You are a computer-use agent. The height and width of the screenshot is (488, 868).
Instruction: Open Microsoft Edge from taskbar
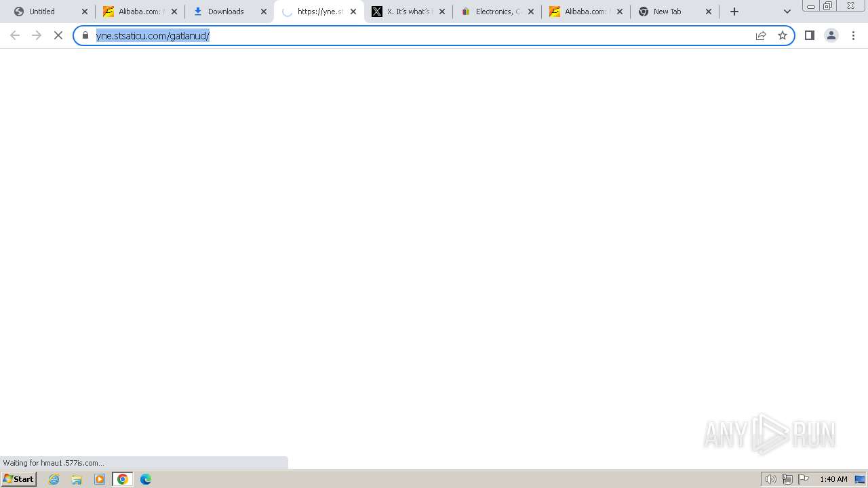(x=146, y=479)
